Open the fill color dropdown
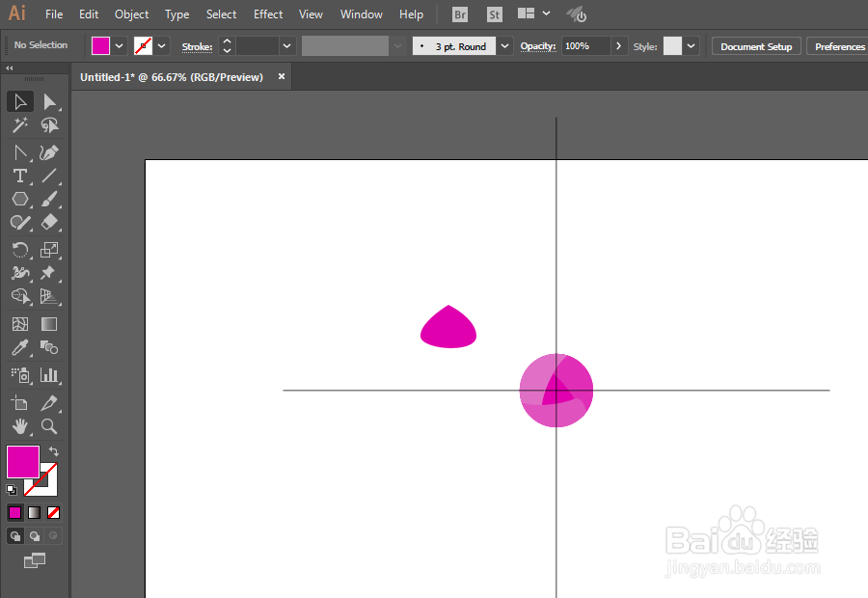Image resolution: width=868 pixels, height=598 pixels. point(119,46)
